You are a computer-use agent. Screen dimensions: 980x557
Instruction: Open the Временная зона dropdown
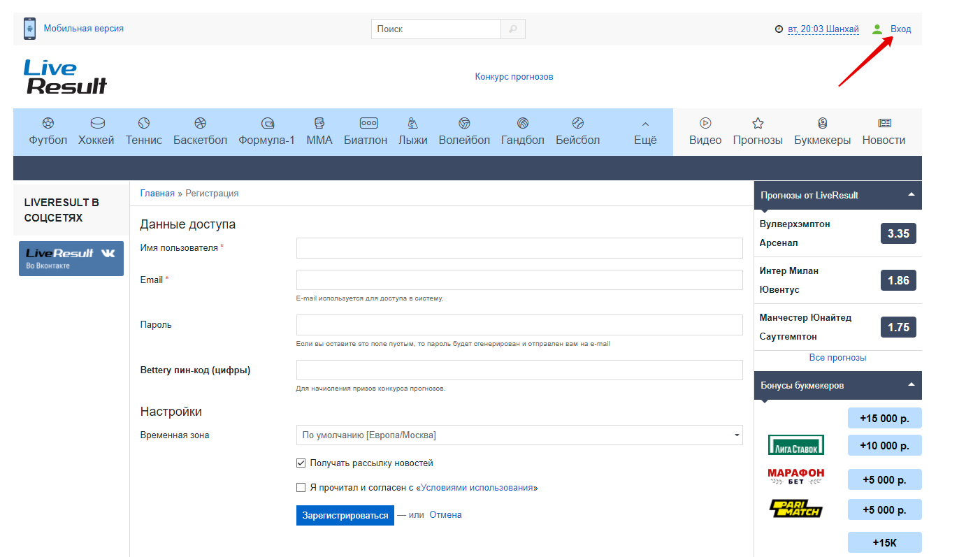tap(519, 435)
